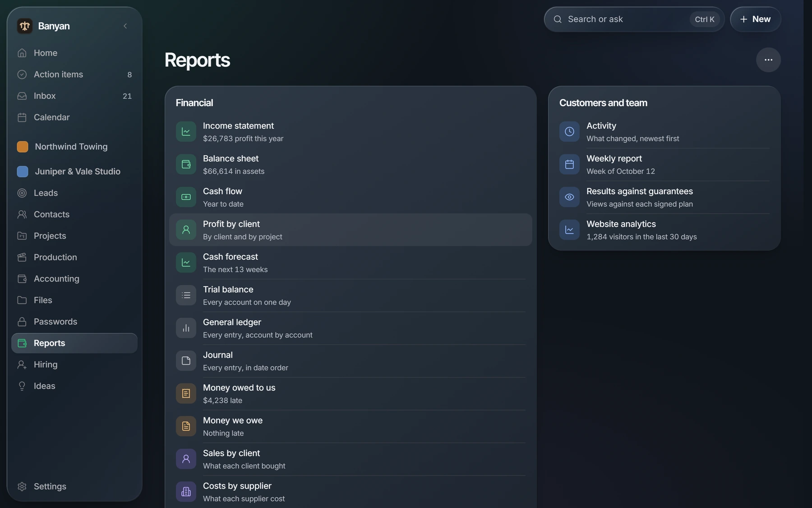This screenshot has width=812, height=508.
Task: Click the "Nothing late" text
Action: point(223,433)
